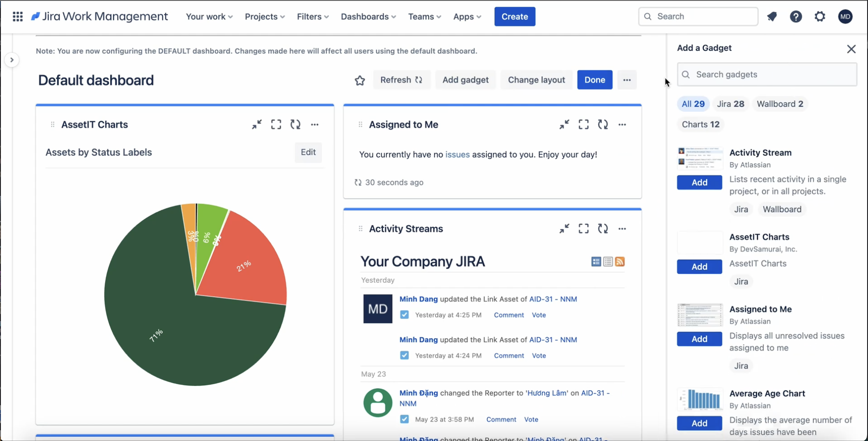Select the Wallboard 2 gadget category

(x=779, y=104)
